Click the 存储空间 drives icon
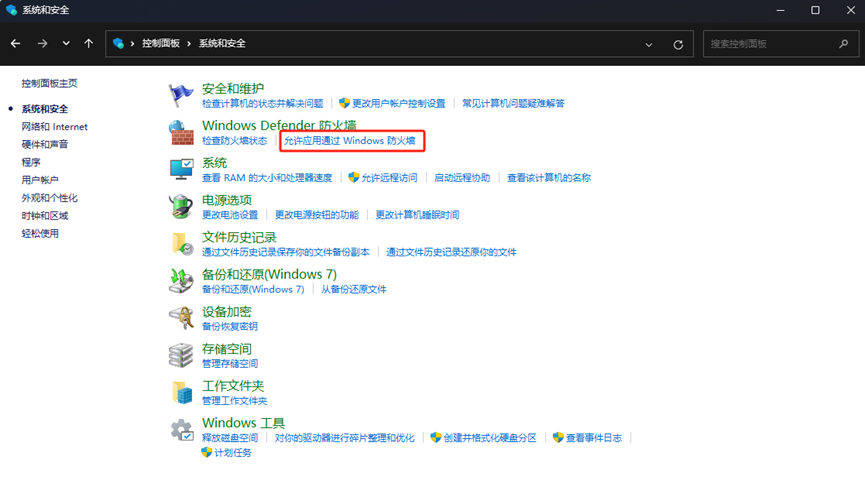The width and height of the screenshot is (865, 480). (181, 355)
